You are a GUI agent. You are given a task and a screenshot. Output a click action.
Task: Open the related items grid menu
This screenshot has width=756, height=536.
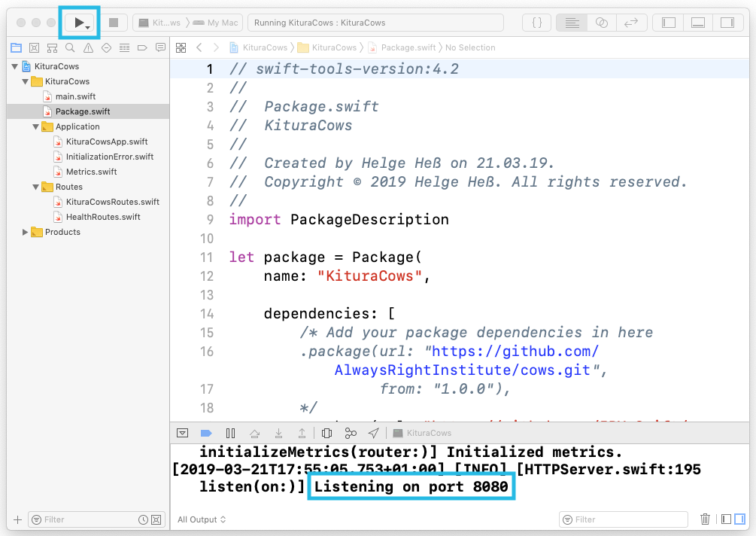(181, 47)
